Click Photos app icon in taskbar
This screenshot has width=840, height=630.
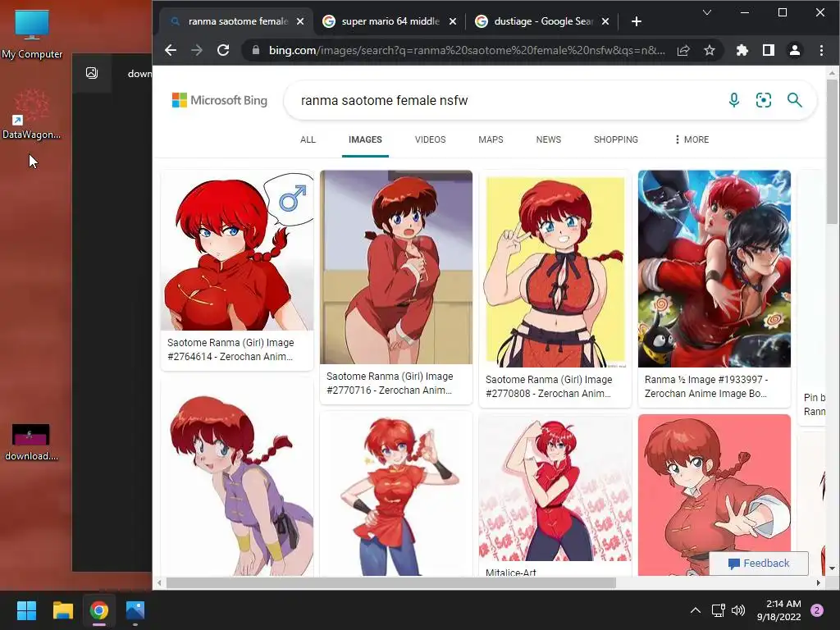[x=135, y=610]
